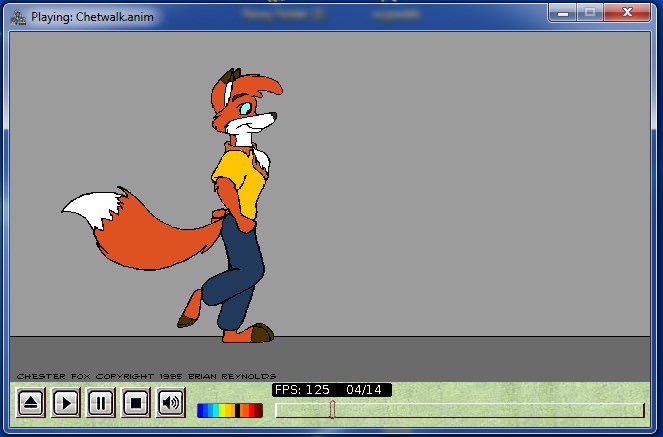Image resolution: width=663 pixels, height=437 pixels.
Task: Click the Playing: Chetwalk.anim title text
Action: tap(93, 17)
